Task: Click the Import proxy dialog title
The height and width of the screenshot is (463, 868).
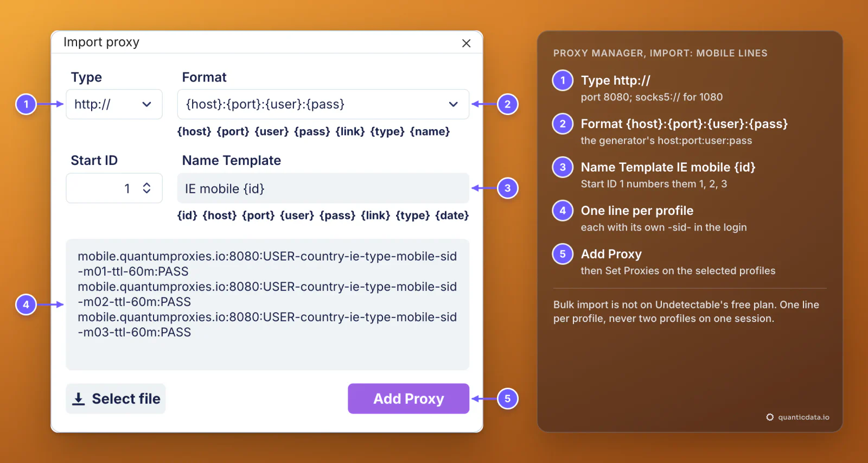Action: click(x=101, y=42)
